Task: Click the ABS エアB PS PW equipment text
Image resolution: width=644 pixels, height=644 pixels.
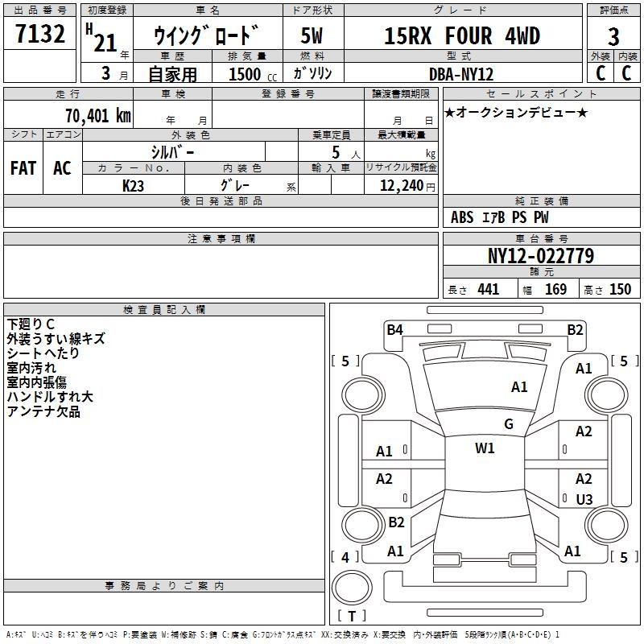Action: click(500, 217)
